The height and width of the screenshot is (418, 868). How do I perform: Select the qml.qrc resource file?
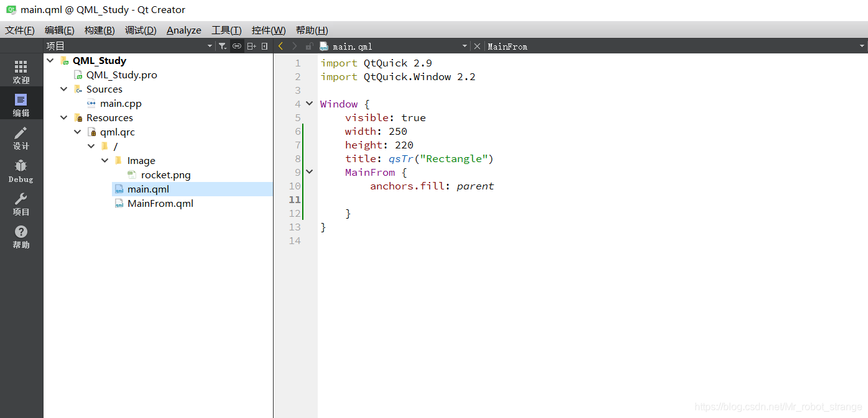(x=118, y=132)
